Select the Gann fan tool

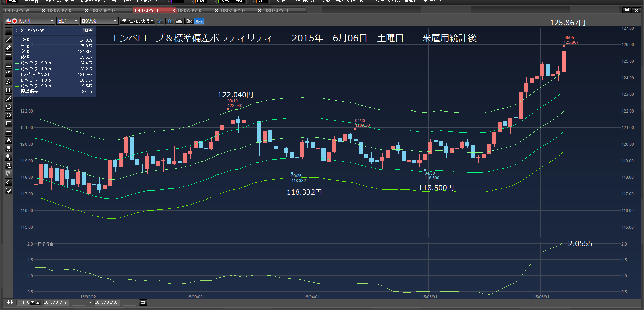[x=9, y=98]
